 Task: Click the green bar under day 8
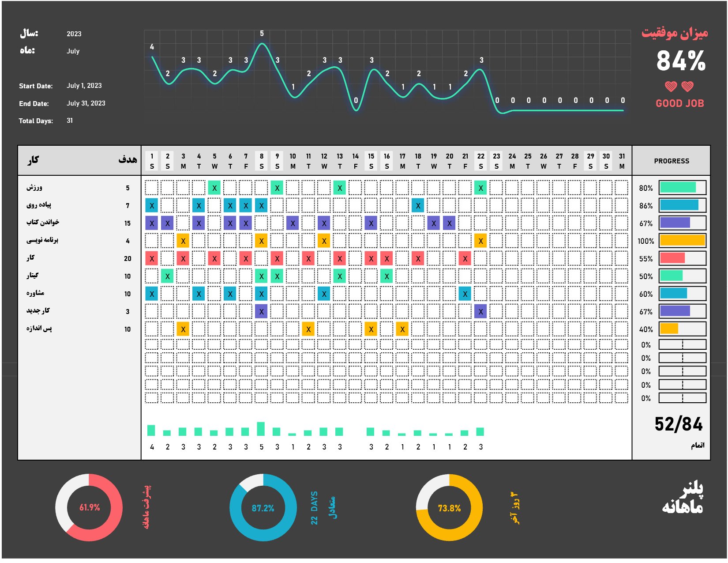(x=261, y=429)
